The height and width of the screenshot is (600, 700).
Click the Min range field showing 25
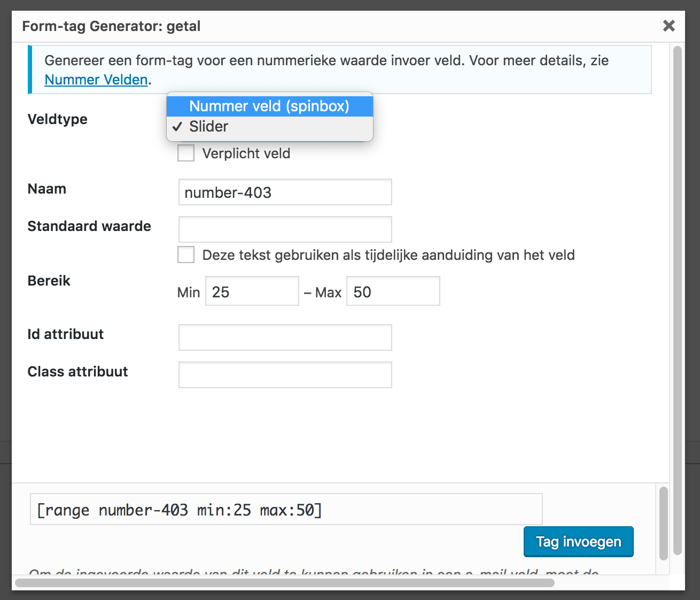[x=252, y=291]
